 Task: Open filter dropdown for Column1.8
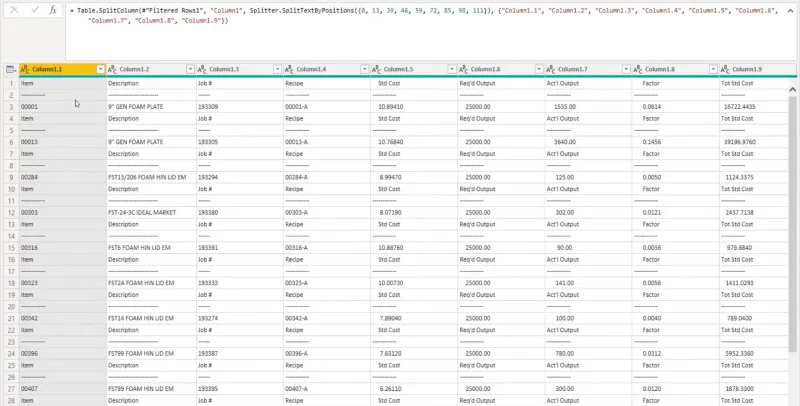point(714,69)
